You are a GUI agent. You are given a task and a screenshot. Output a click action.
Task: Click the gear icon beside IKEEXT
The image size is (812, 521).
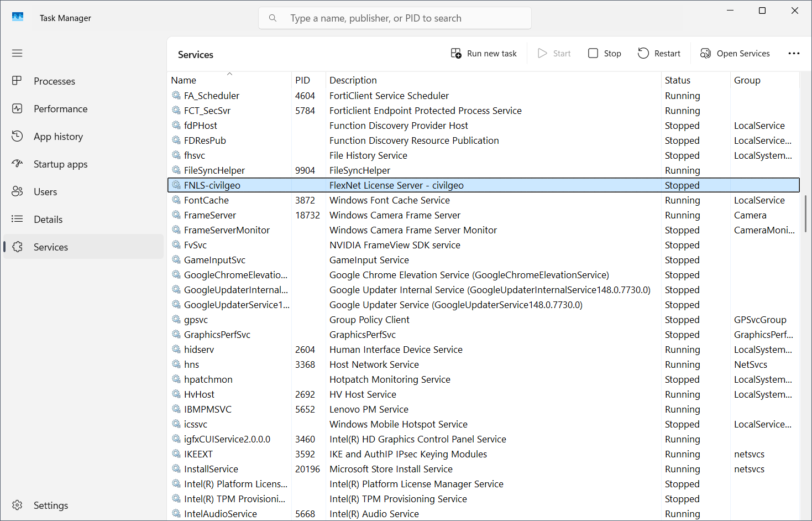click(176, 454)
